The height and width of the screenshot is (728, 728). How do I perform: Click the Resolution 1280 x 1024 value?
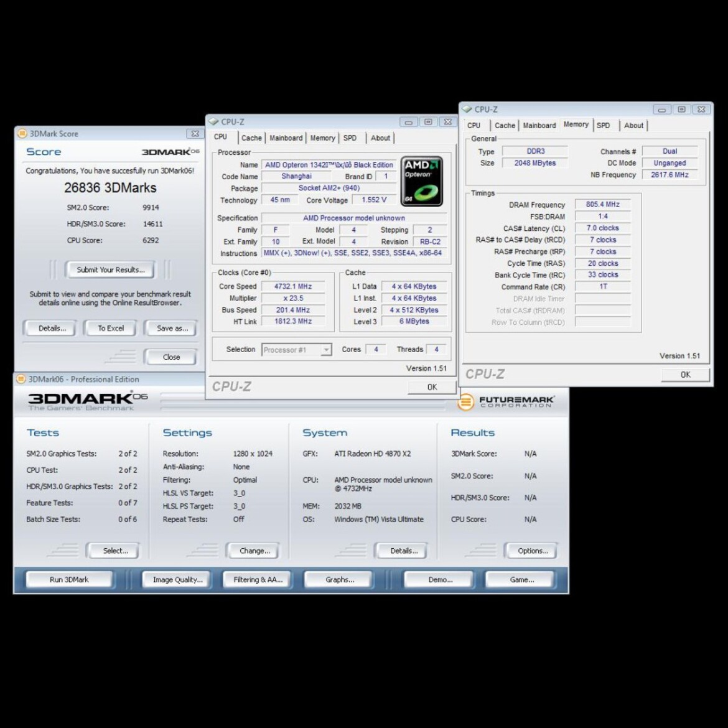point(253,454)
